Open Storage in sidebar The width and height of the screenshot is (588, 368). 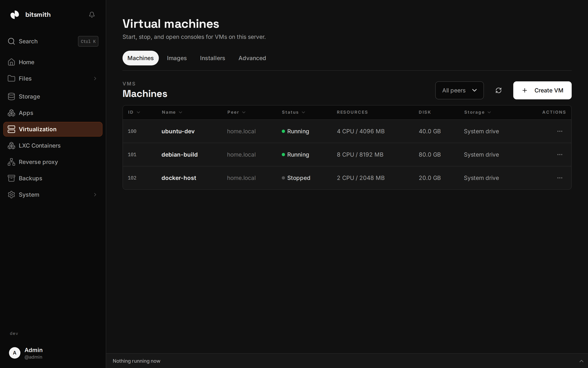53,97
